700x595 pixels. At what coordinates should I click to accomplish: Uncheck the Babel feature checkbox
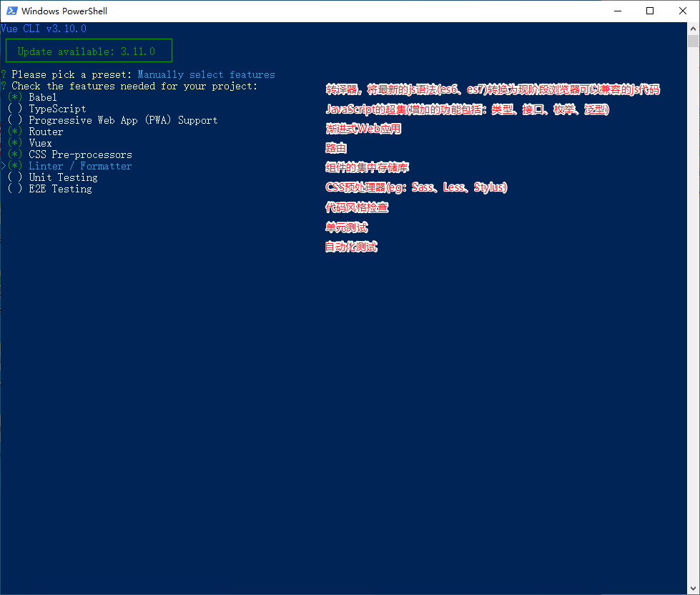[15, 97]
